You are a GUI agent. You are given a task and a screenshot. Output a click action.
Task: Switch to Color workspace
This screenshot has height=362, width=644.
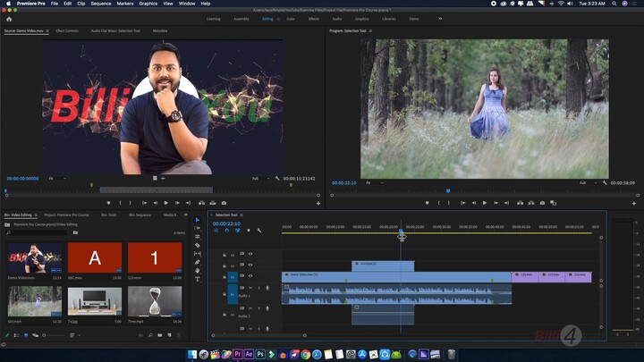(291, 19)
